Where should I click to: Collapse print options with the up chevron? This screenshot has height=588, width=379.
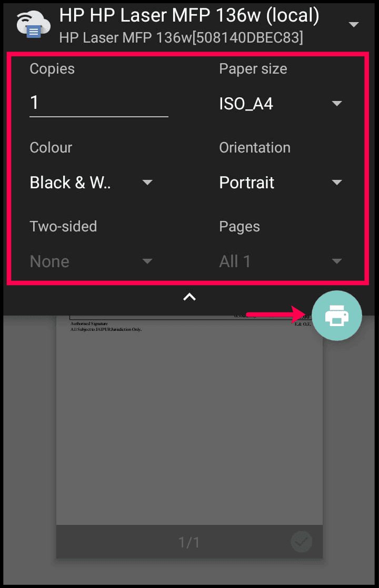(189, 297)
